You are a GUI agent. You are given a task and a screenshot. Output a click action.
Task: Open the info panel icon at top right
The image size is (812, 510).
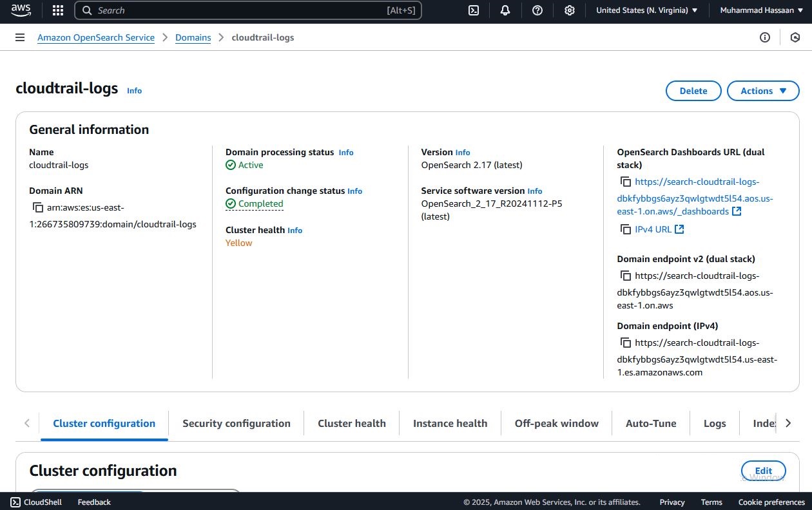point(765,37)
